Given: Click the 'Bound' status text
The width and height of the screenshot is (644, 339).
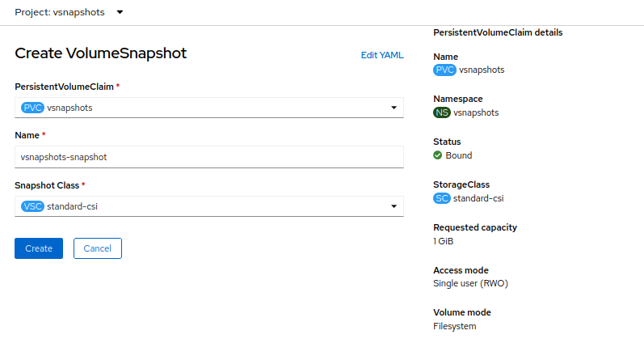Looking at the screenshot, I should 459,155.
